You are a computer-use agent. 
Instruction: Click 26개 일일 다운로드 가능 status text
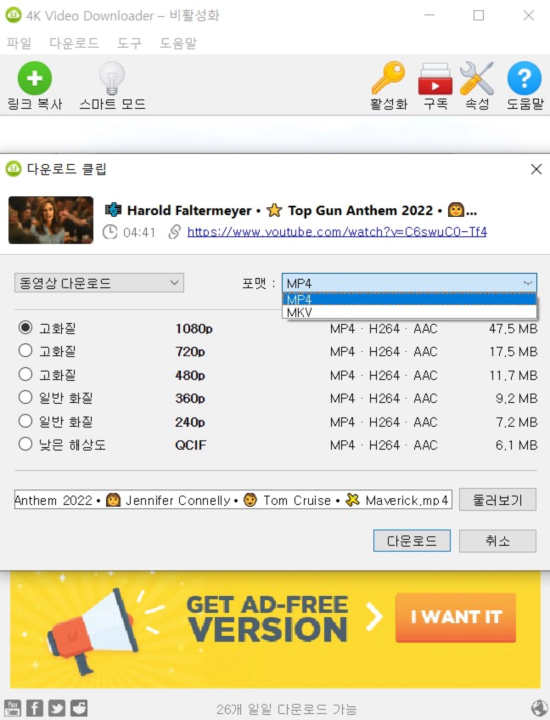(286, 709)
